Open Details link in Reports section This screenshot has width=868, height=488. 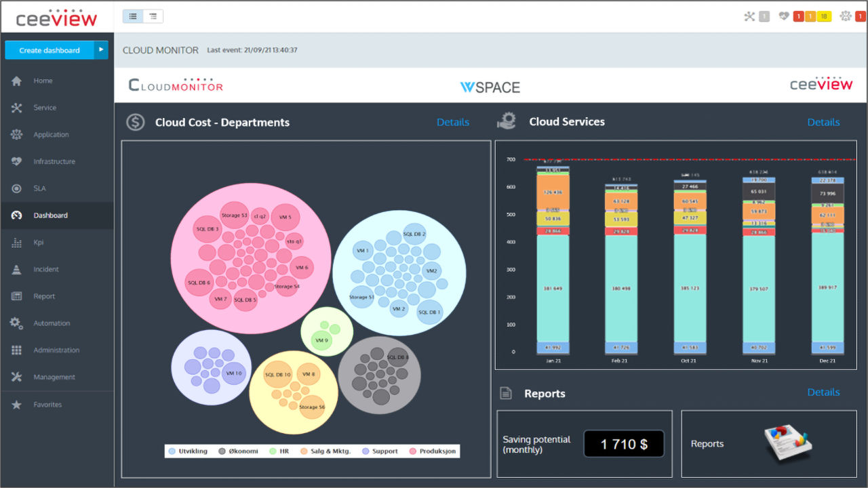tap(823, 392)
